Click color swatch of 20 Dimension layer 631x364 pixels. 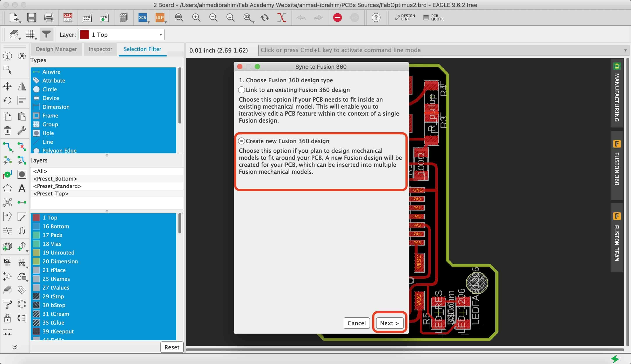36,261
